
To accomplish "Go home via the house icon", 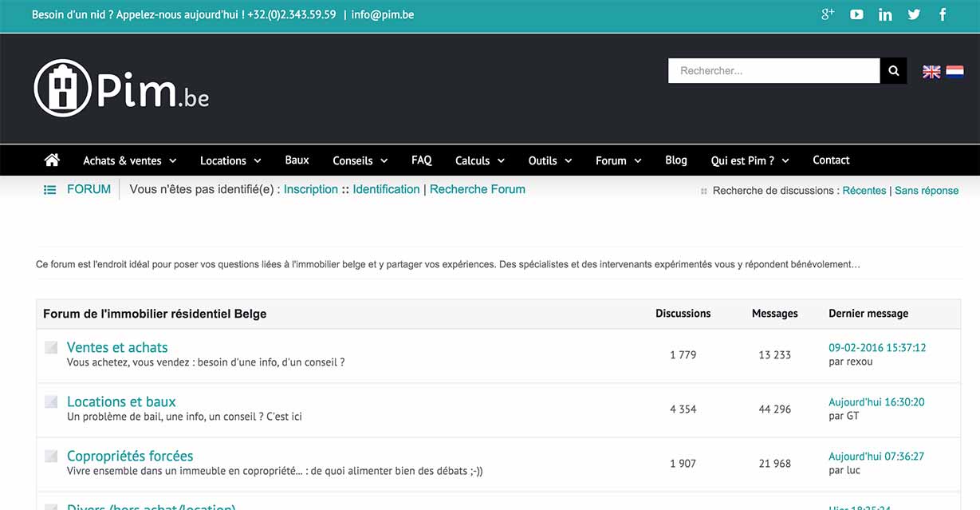I will (x=52, y=160).
